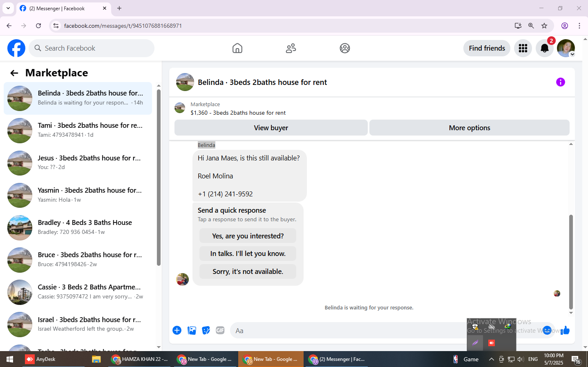This screenshot has width=588, height=367.
Task: Send a thumbs up like
Action: (565, 330)
